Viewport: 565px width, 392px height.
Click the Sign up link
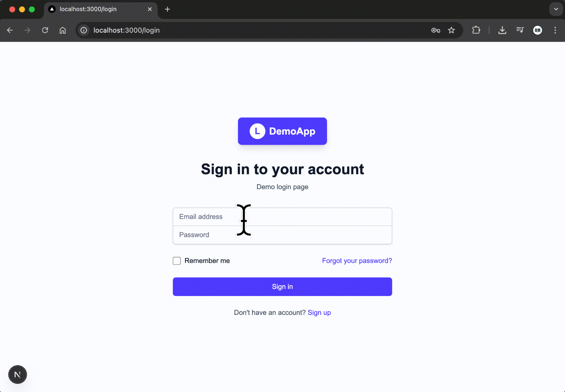click(319, 313)
